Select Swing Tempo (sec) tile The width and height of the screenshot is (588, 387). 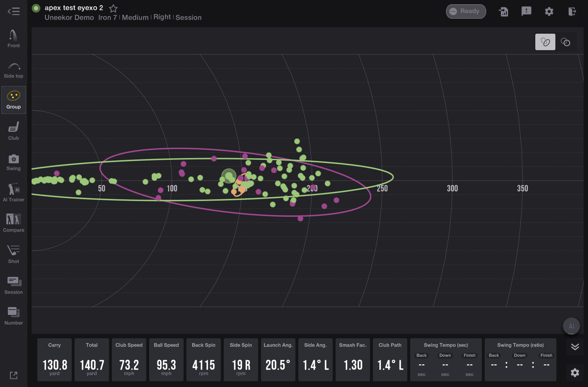446,359
